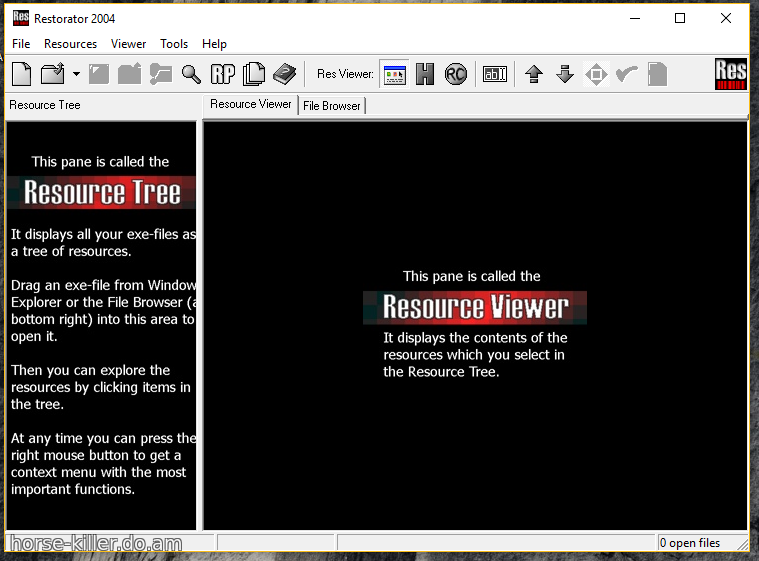This screenshot has width=759, height=561.
Task: Click the greyed-out save file icon
Action: (x=99, y=74)
